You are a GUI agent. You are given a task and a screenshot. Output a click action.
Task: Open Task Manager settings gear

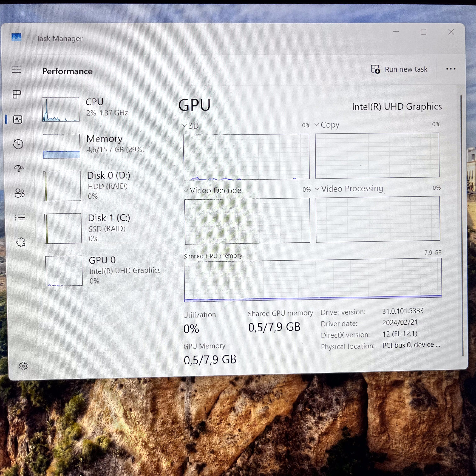click(23, 366)
